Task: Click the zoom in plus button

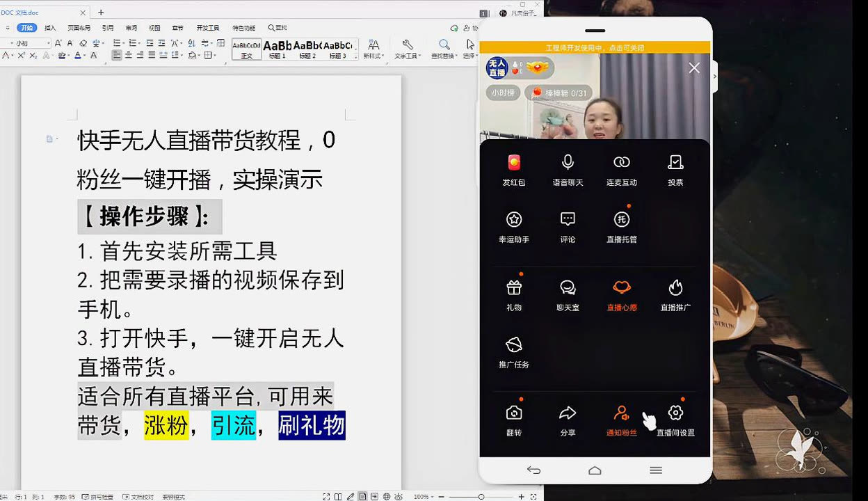Action: [x=521, y=497]
